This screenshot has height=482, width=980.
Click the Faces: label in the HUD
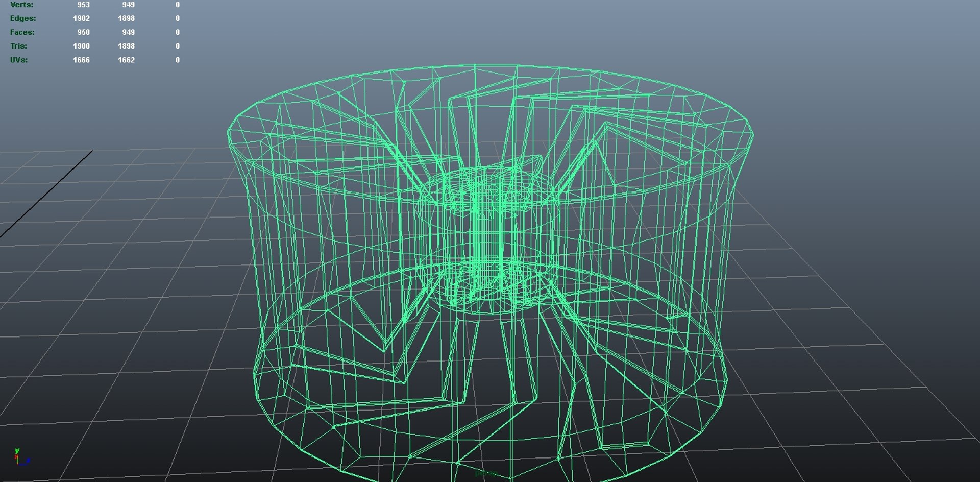tap(22, 32)
